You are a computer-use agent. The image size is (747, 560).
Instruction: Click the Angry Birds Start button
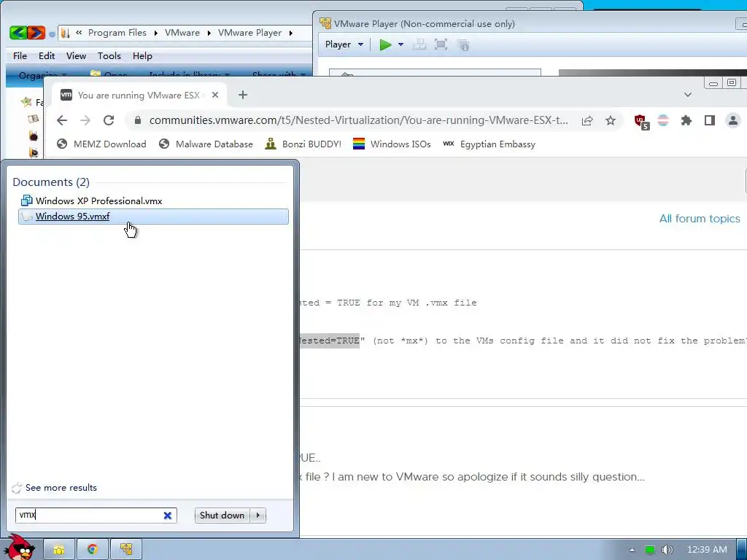(19, 548)
